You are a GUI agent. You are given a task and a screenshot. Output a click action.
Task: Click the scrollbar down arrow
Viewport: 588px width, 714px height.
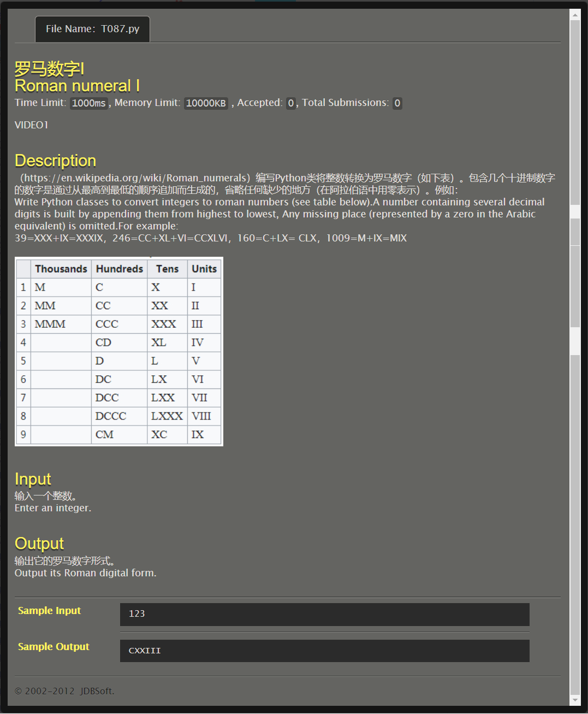click(x=575, y=701)
